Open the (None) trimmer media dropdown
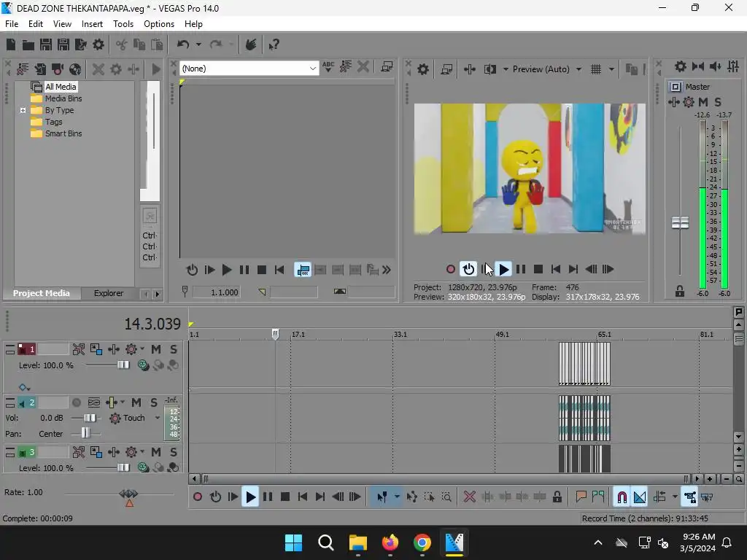The image size is (747, 560). [249, 69]
